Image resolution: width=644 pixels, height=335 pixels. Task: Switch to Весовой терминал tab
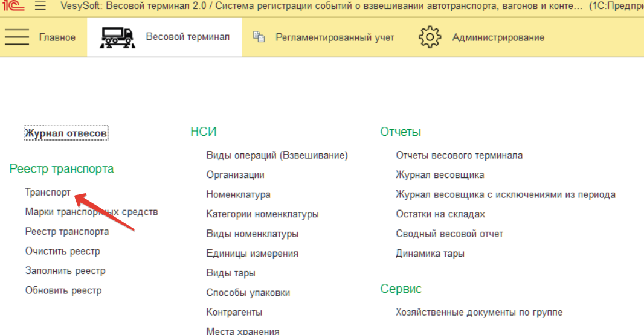[x=187, y=37]
